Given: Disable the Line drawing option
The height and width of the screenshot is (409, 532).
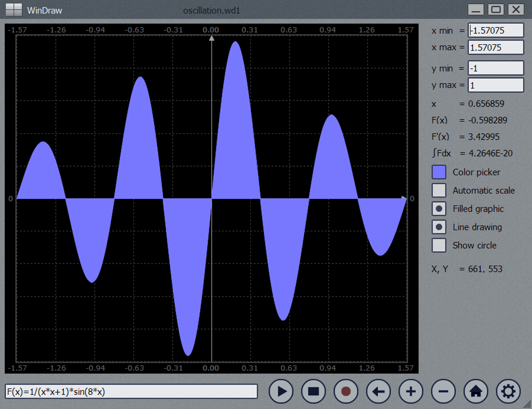Looking at the screenshot, I should coord(439,227).
